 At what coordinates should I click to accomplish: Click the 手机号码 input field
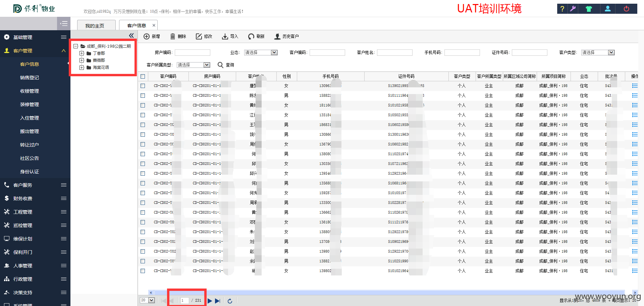pyautogui.click(x=462, y=52)
